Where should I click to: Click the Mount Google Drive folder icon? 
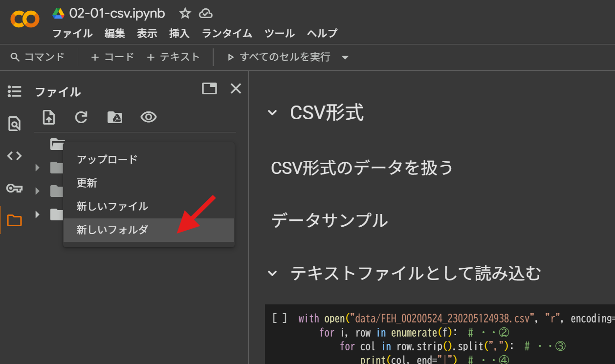click(115, 117)
